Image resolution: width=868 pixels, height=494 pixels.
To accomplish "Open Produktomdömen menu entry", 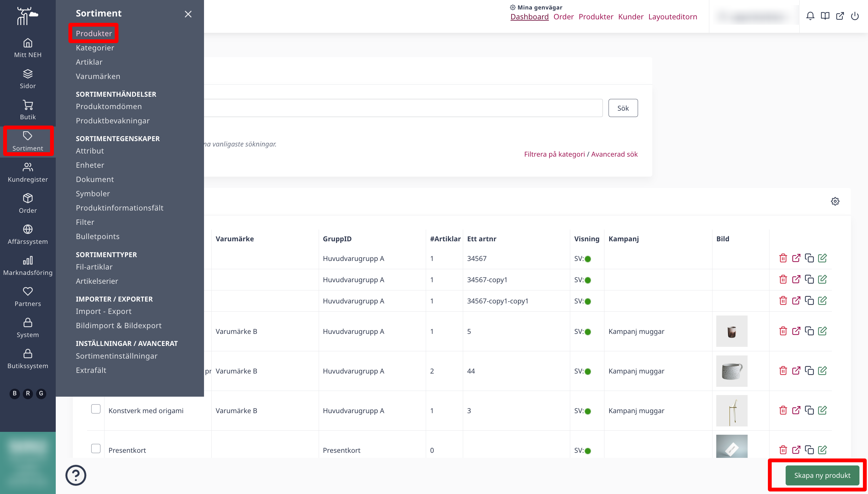I will click(x=109, y=107).
